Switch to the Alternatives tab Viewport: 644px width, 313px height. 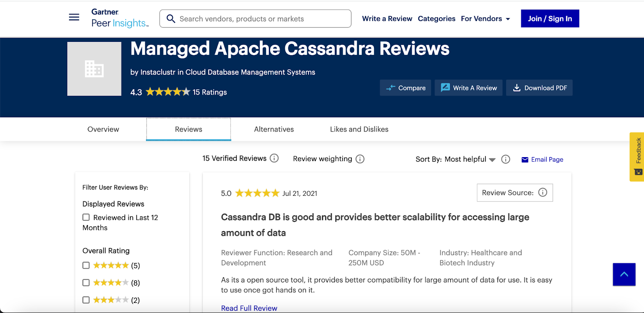(274, 129)
